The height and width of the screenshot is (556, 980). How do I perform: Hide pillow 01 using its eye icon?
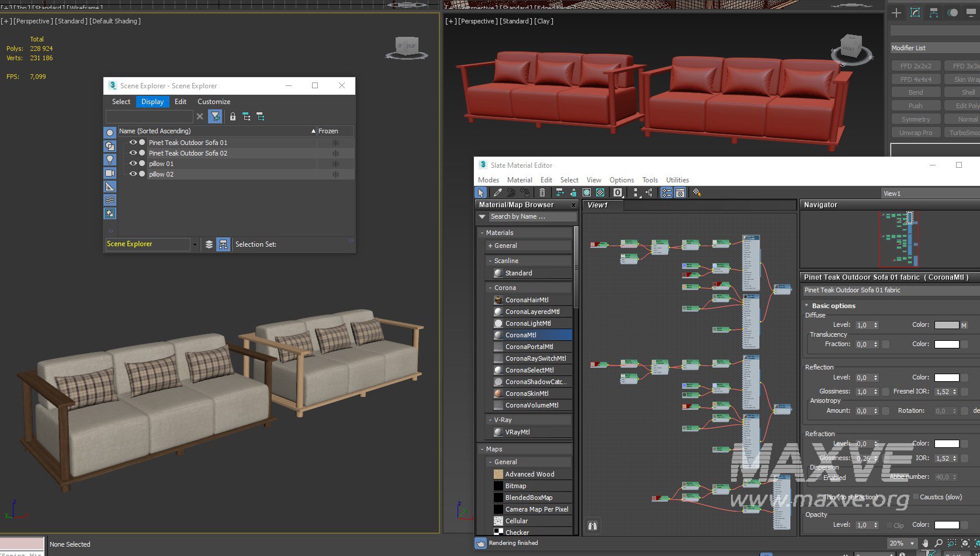pos(133,164)
